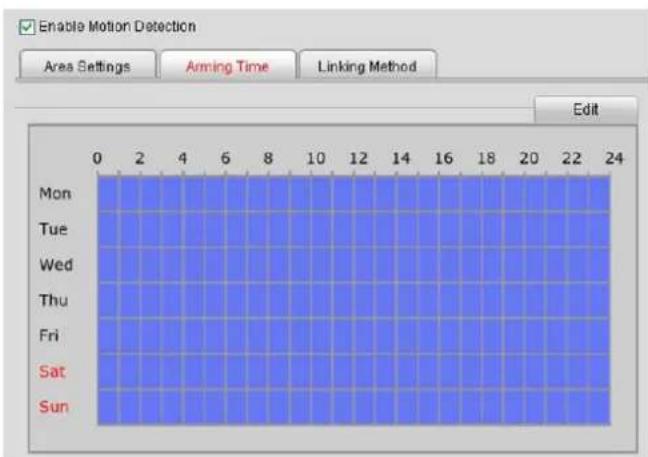Select the Fri schedule row bar
Image resolution: width=648 pixels, height=457 pixels.
point(354,336)
